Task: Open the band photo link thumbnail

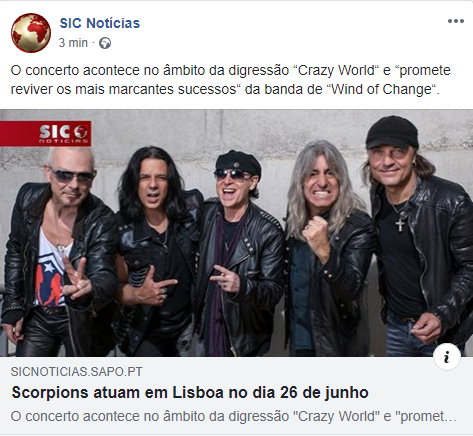Action: tap(236, 233)
